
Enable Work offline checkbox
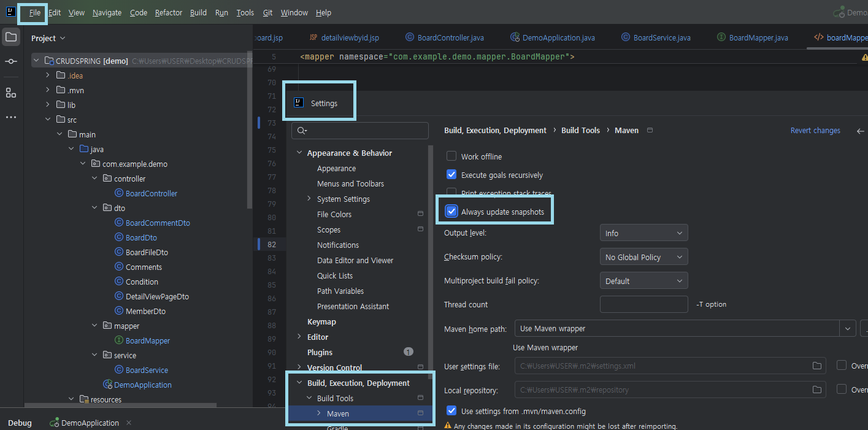click(x=451, y=156)
